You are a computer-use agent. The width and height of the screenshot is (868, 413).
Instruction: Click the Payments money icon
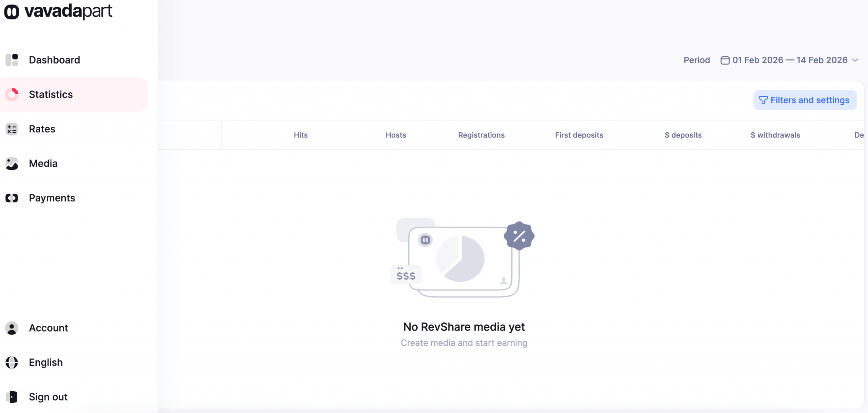click(x=12, y=198)
